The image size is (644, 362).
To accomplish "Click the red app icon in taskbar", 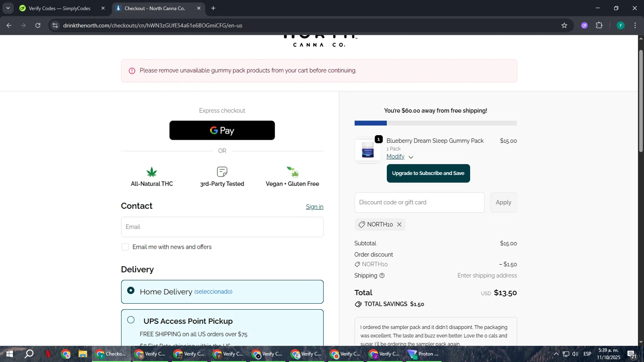I will pos(48,354).
